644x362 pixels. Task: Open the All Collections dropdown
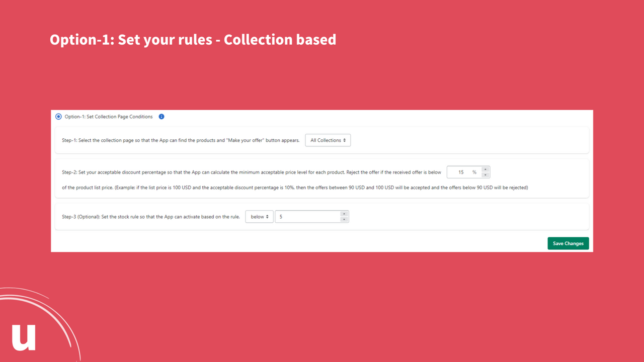click(x=328, y=140)
